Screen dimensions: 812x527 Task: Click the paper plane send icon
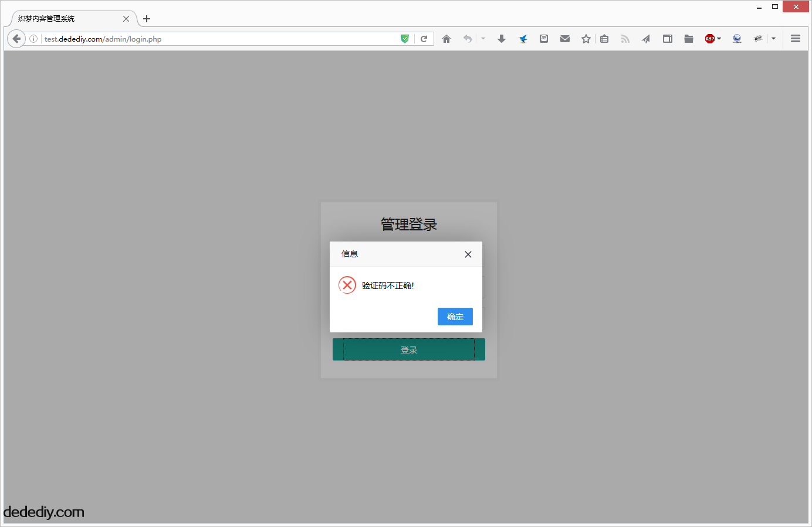(646, 39)
